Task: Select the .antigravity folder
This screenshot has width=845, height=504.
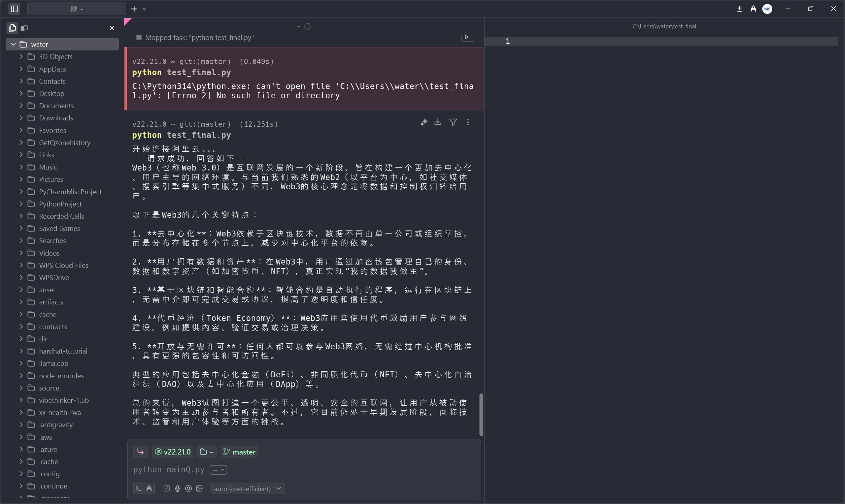Action: click(x=62, y=425)
